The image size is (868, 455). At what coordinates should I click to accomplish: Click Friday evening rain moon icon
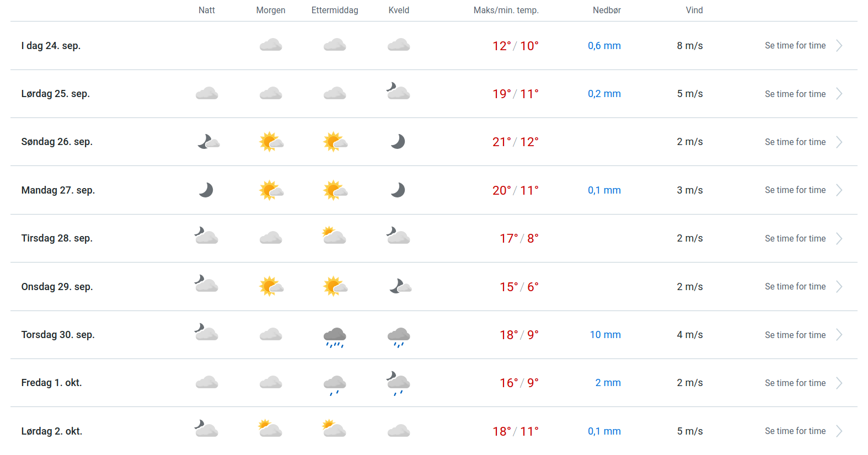(398, 383)
